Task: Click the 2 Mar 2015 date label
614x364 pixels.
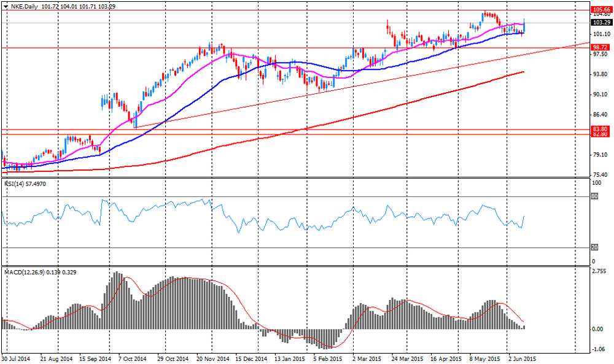Action: pos(367,358)
